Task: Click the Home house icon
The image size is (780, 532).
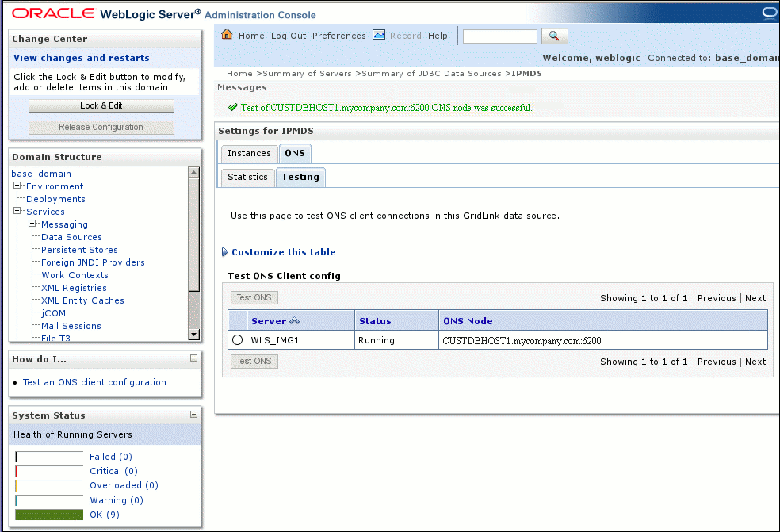Action: pyautogui.click(x=227, y=34)
